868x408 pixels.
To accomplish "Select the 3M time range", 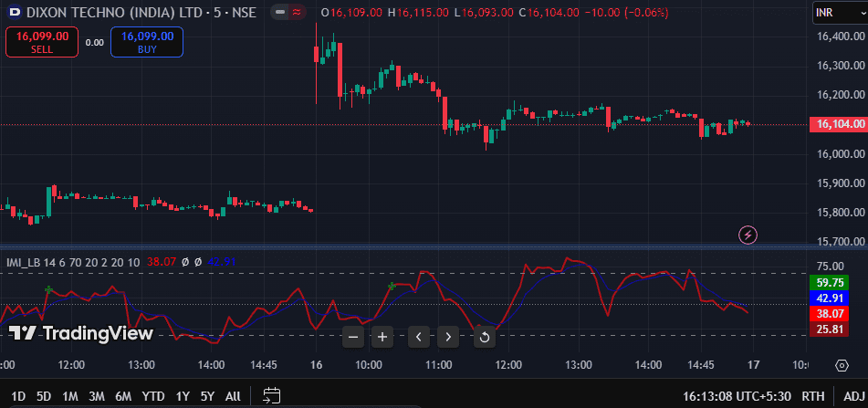I will pos(97,396).
